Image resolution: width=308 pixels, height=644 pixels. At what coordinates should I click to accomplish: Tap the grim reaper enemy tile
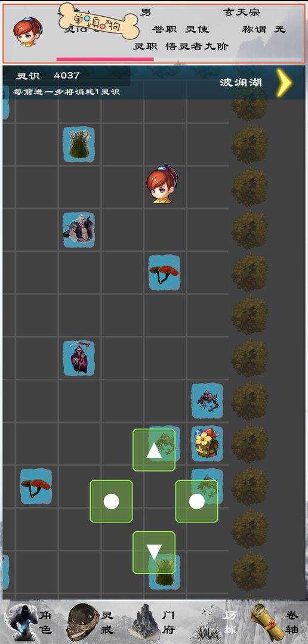coord(79,358)
